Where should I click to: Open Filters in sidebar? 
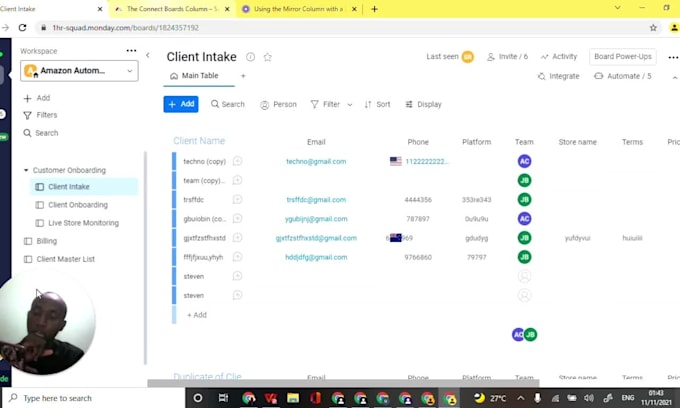click(x=40, y=115)
